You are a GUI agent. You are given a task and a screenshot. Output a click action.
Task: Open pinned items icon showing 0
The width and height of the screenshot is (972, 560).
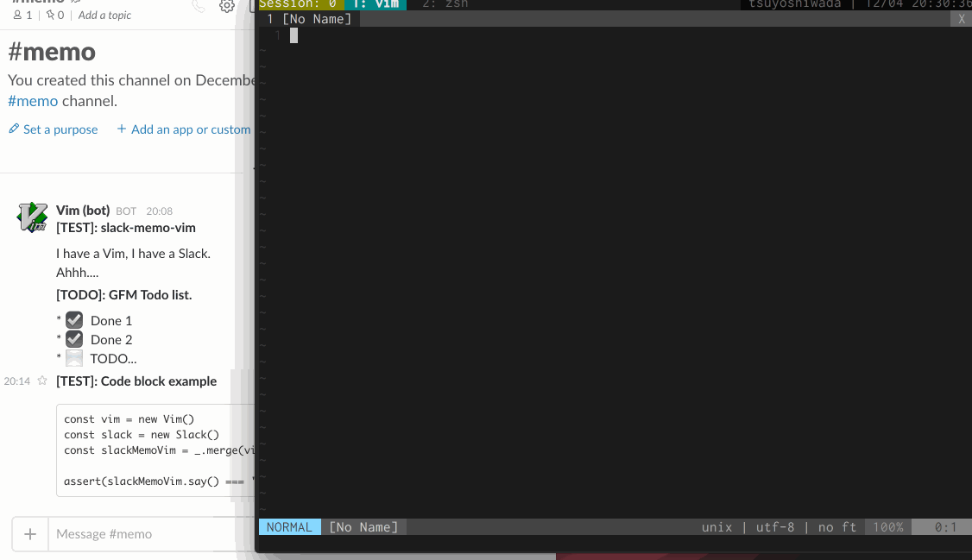[55, 15]
